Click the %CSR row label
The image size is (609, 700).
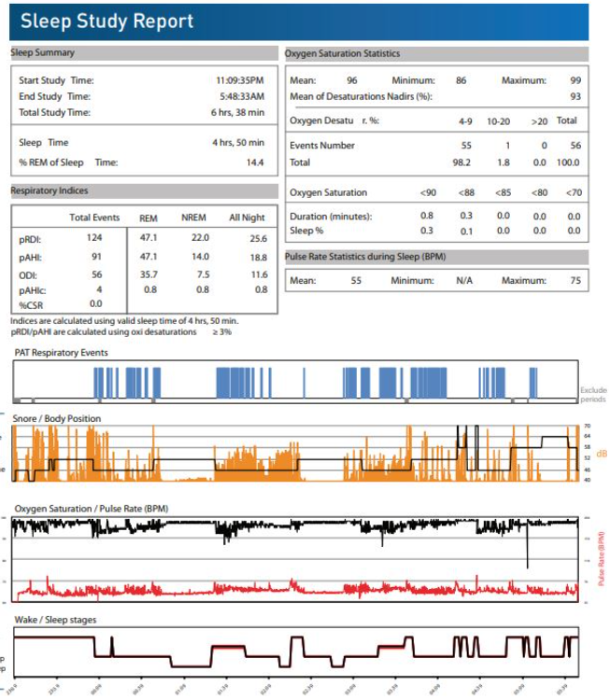point(31,303)
